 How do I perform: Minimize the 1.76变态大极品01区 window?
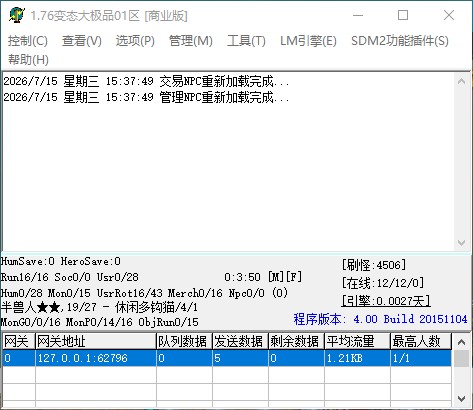coord(358,15)
